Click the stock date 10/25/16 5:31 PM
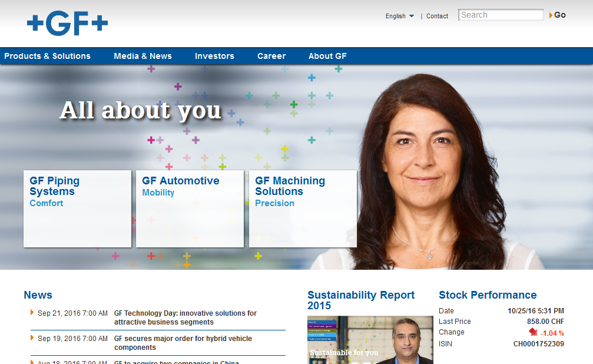Screen dimensions: 593x364 pyautogui.click(x=535, y=311)
